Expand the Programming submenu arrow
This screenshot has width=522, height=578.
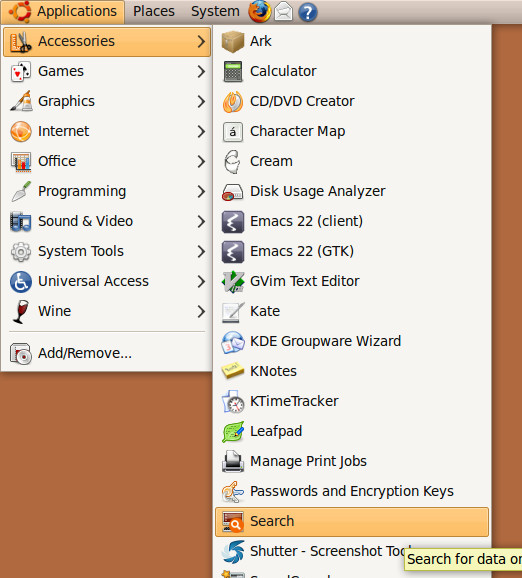[201, 192]
